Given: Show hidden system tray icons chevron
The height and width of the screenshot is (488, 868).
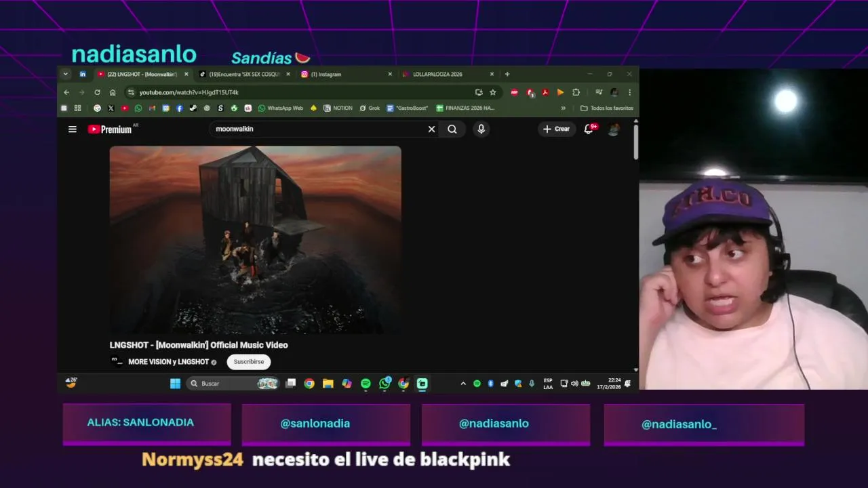Looking at the screenshot, I should point(463,384).
